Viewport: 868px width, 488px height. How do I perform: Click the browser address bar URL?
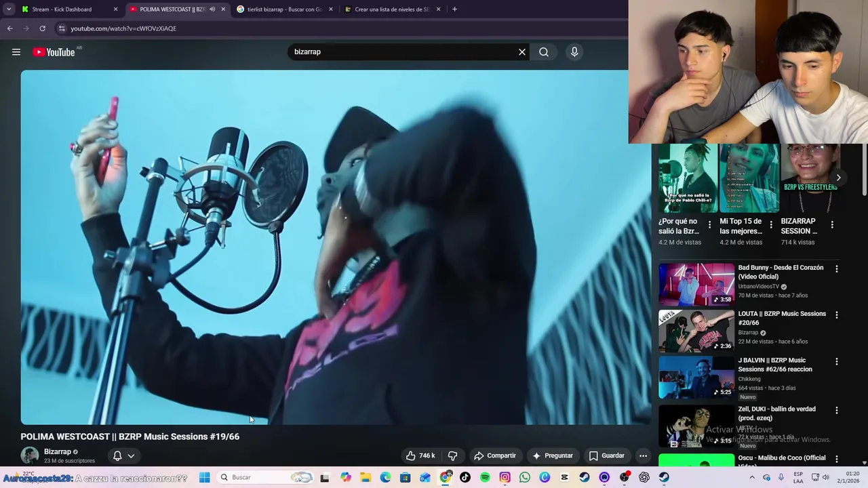[123, 28]
